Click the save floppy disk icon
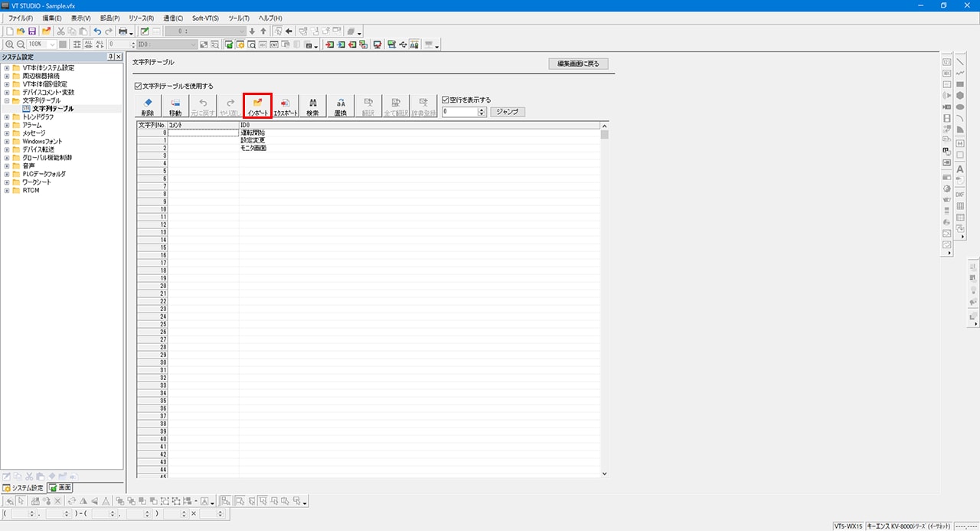Screen dimensions: 980x531 [32, 31]
